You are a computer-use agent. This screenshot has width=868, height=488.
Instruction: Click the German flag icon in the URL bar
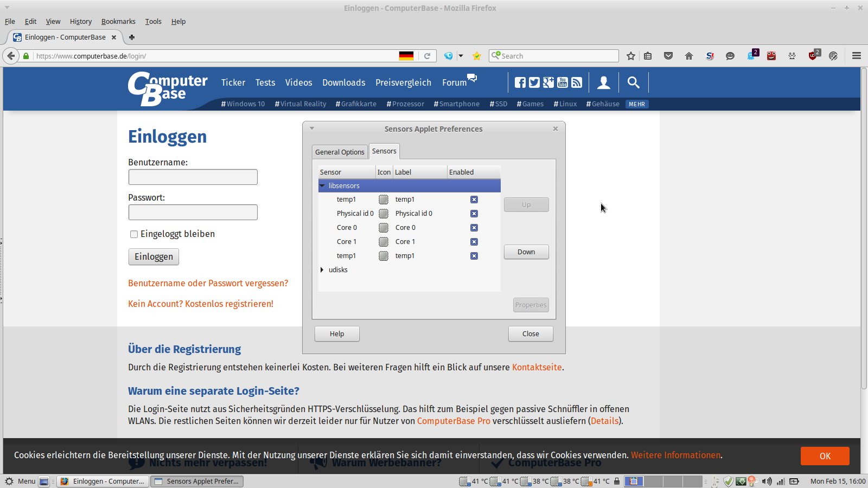pyautogui.click(x=406, y=56)
